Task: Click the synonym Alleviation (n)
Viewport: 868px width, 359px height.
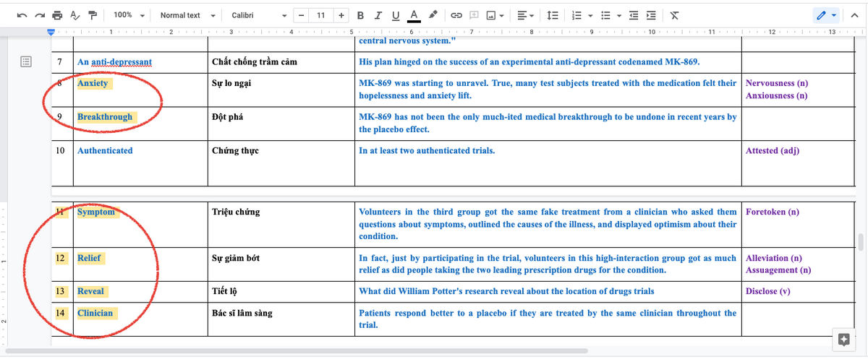Action: 775,258
